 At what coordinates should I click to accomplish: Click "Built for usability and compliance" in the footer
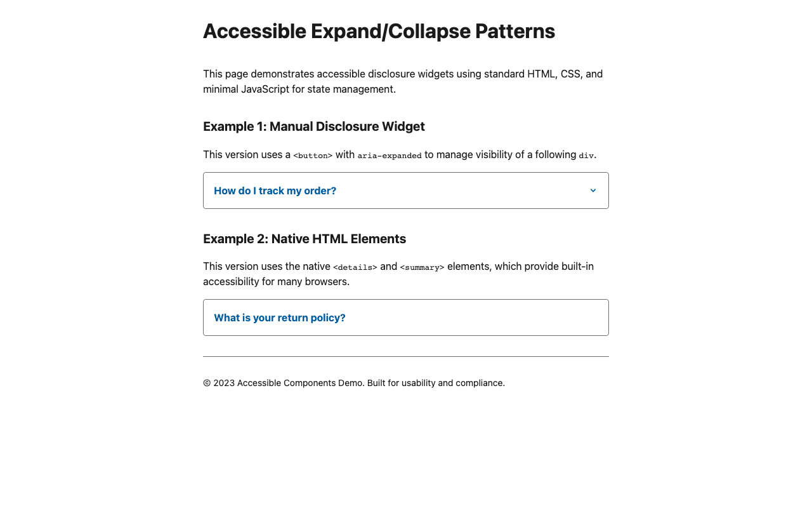(436, 383)
